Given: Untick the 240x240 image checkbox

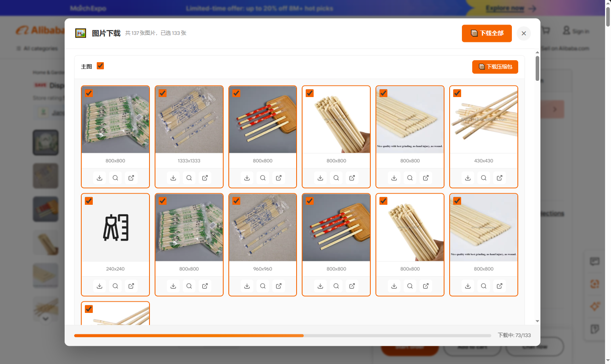Looking at the screenshot, I should click(x=89, y=201).
